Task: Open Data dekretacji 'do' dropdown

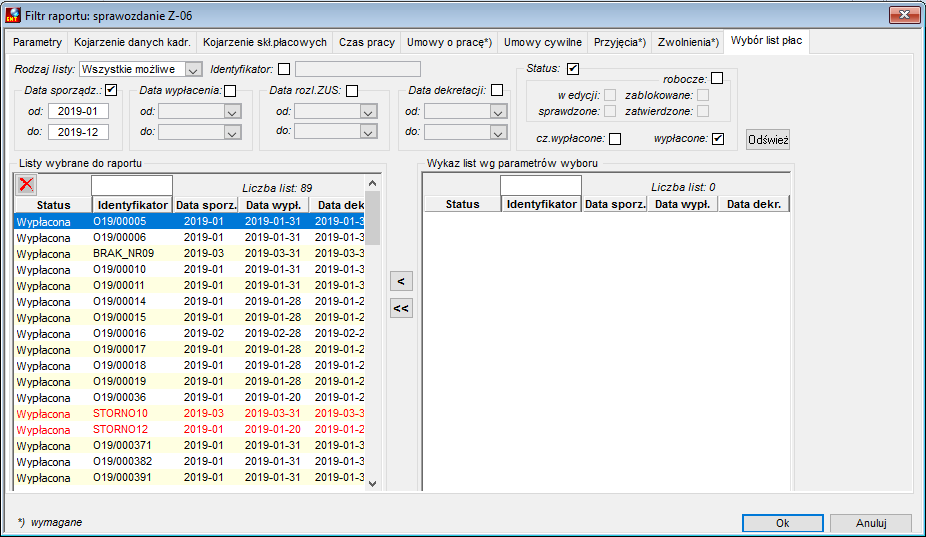Action: click(x=498, y=132)
